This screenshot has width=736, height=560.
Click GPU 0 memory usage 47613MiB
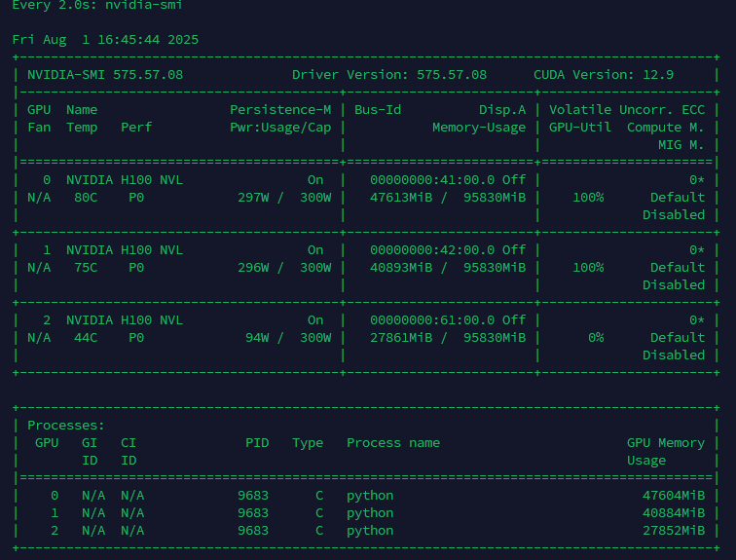pos(401,198)
